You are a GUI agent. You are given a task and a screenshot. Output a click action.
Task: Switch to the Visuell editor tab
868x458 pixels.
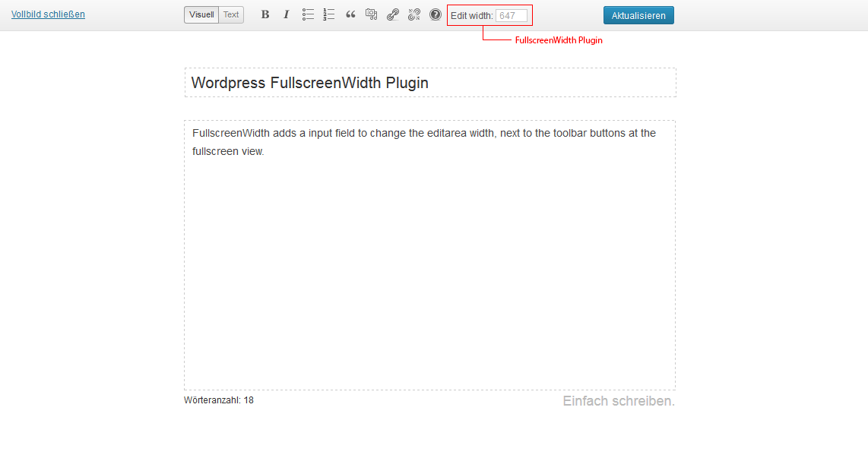201,15
